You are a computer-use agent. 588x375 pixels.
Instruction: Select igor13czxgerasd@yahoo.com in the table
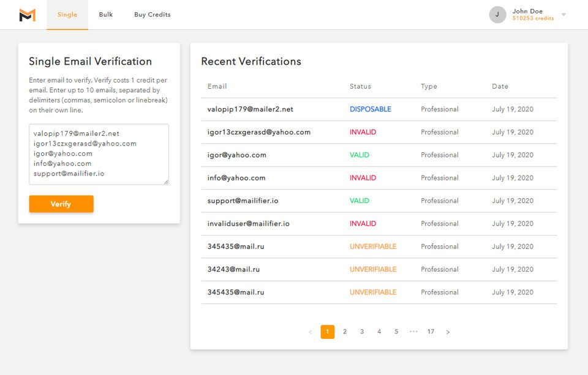point(258,132)
